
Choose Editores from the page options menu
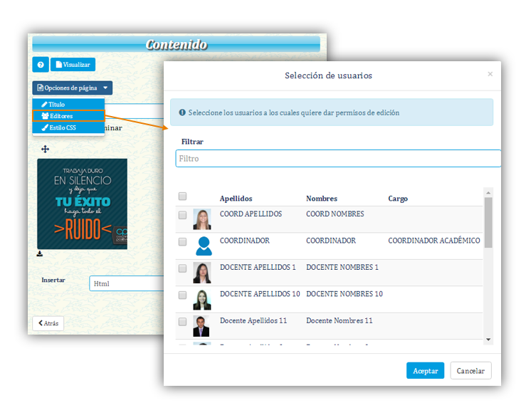pyautogui.click(x=68, y=116)
